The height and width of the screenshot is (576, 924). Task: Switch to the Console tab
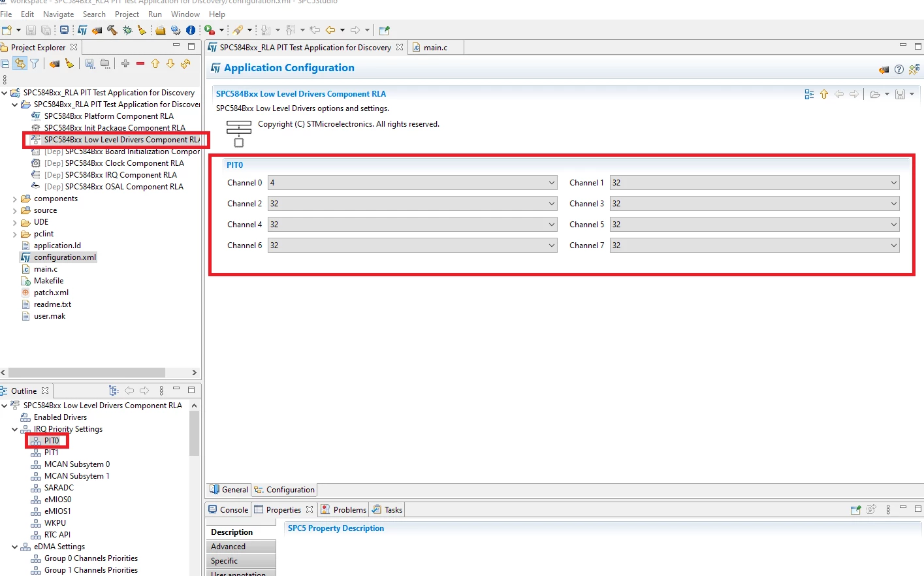pos(229,510)
